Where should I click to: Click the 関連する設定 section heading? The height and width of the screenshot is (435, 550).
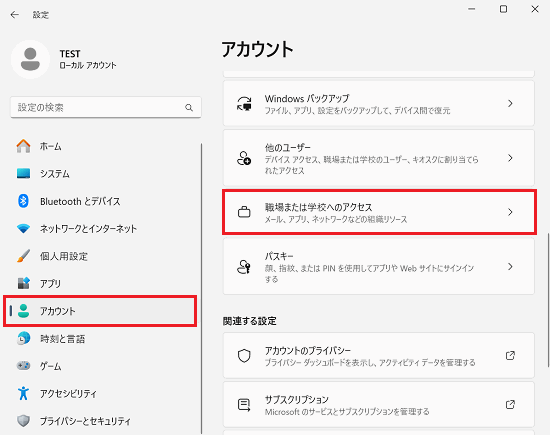point(249,321)
